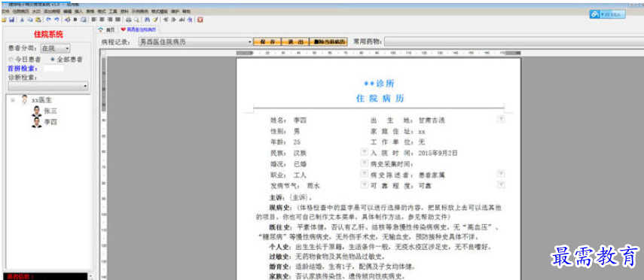
Task: Click the Save disk toolbar icon
Action: (x=11, y=20)
